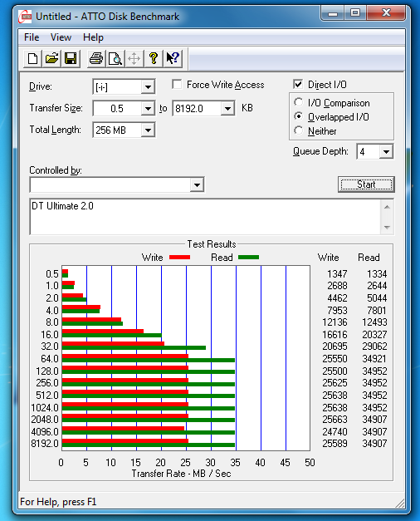Choose the Neither radio option
This screenshot has width=420, height=521.
pos(299,130)
